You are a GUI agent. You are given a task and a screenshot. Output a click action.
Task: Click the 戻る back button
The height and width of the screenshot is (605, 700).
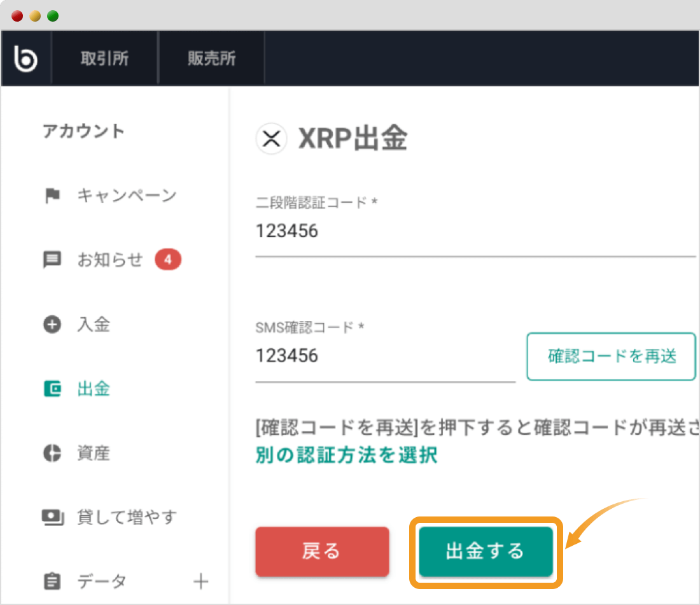[x=322, y=552]
